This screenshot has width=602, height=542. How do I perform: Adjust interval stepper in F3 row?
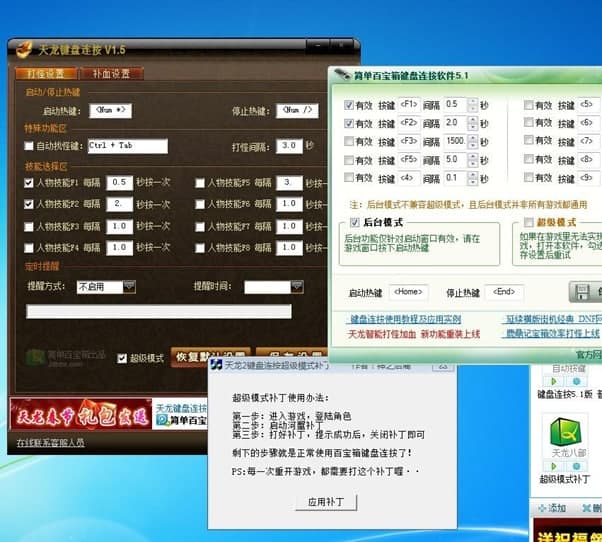click(x=473, y=142)
